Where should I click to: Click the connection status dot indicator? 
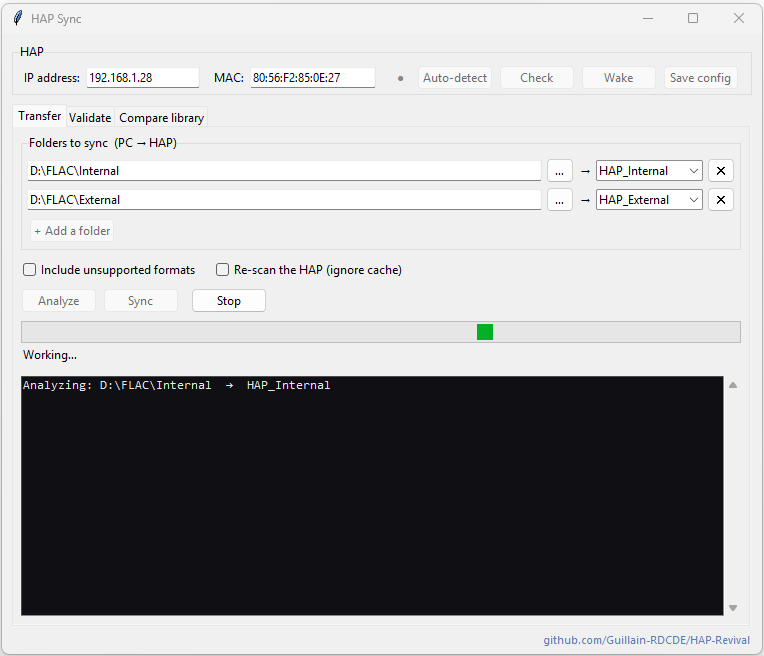tap(401, 78)
